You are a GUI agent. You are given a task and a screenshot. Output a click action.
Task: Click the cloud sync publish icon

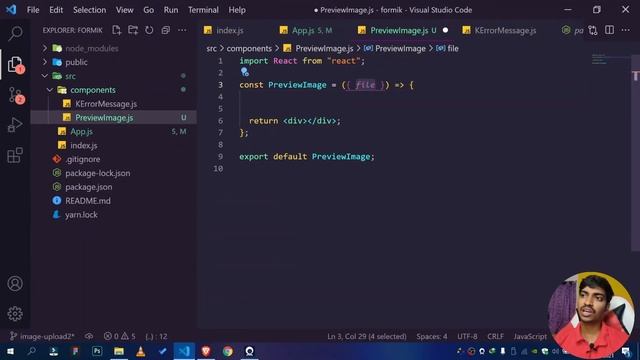(89, 336)
